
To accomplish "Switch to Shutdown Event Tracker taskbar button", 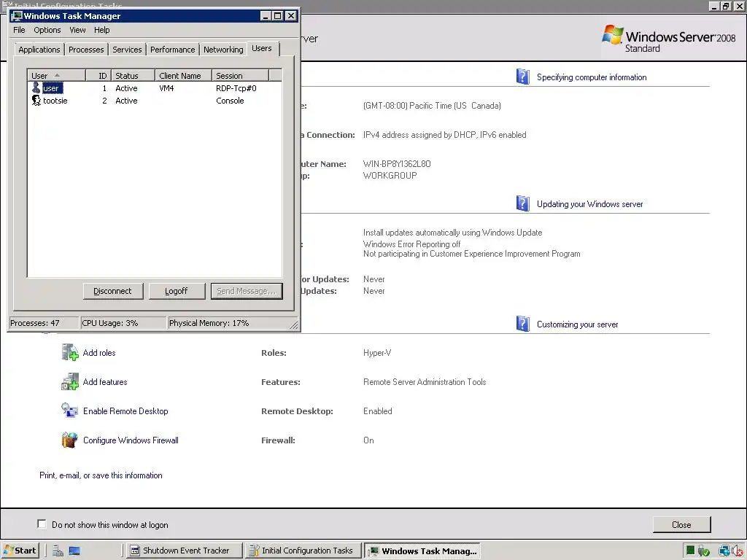I will point(185,551).
